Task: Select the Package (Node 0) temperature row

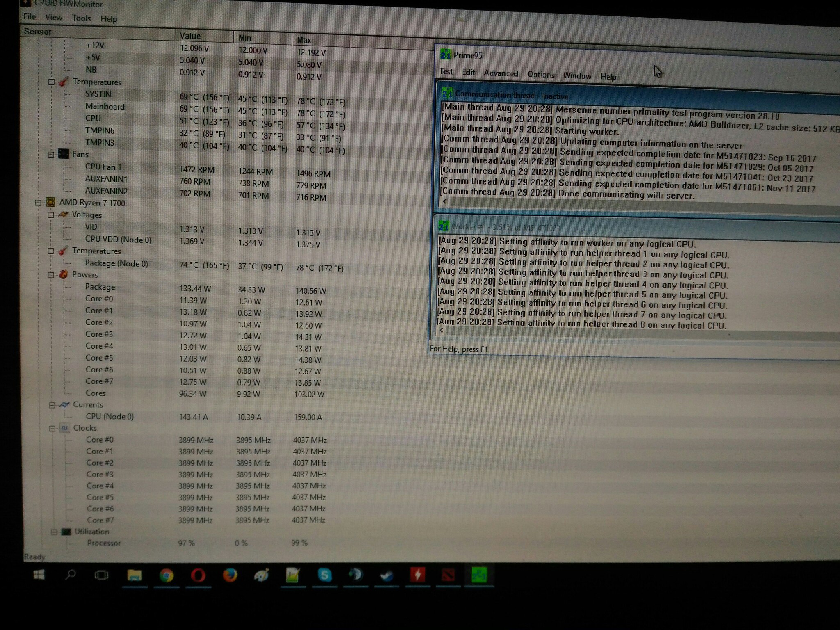Action: coord(116,263)
